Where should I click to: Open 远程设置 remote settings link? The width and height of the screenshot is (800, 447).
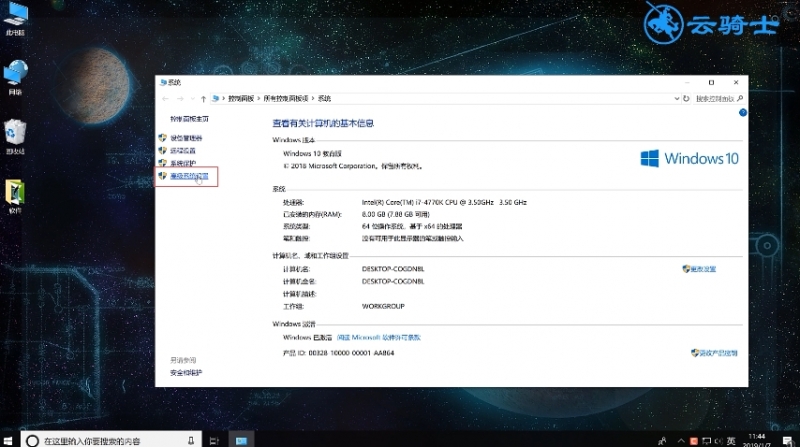[x=183, y=151]
